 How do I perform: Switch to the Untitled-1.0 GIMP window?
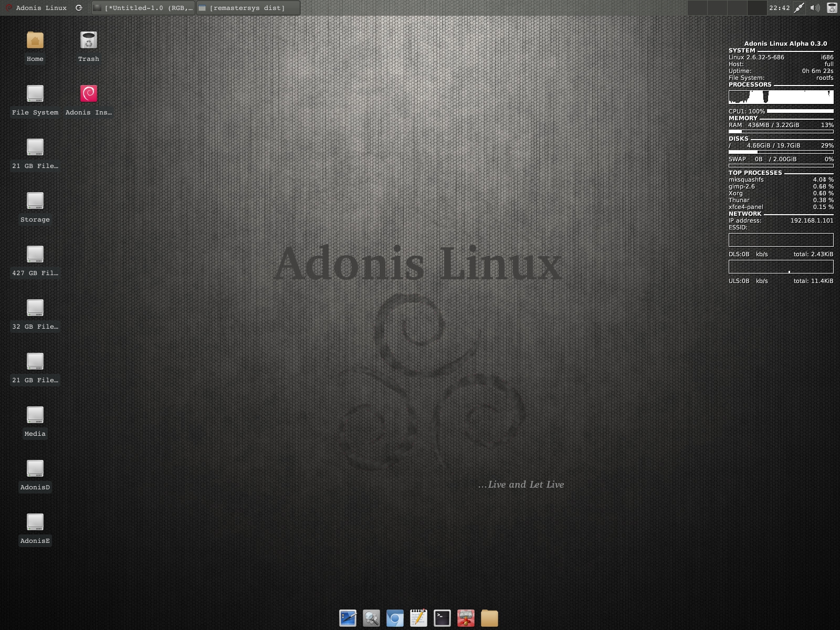[143, 8]
